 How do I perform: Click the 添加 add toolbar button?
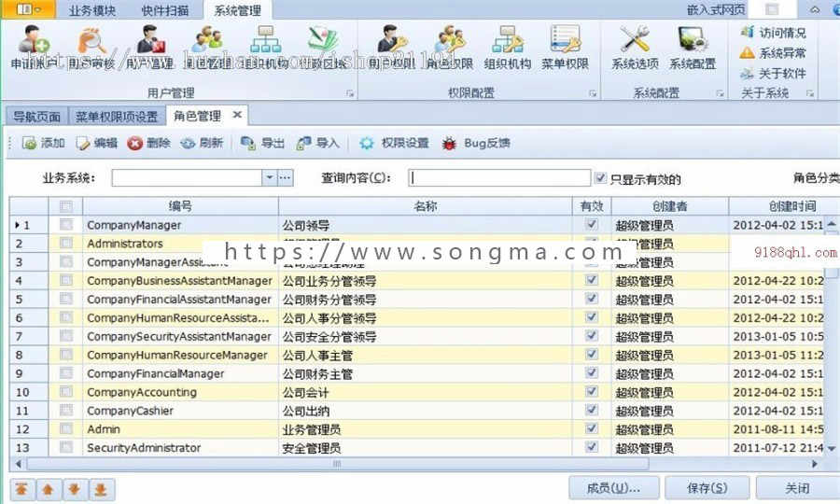pyautogui.click(x=43, y=143)
